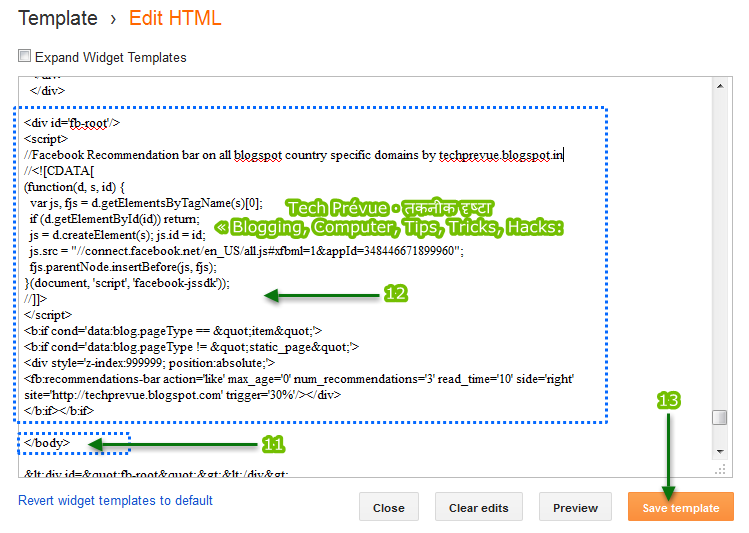Screen dimensions: 749x533
Task: Click the Facebook Recommendation bar comment line
Action: (294, 155)
